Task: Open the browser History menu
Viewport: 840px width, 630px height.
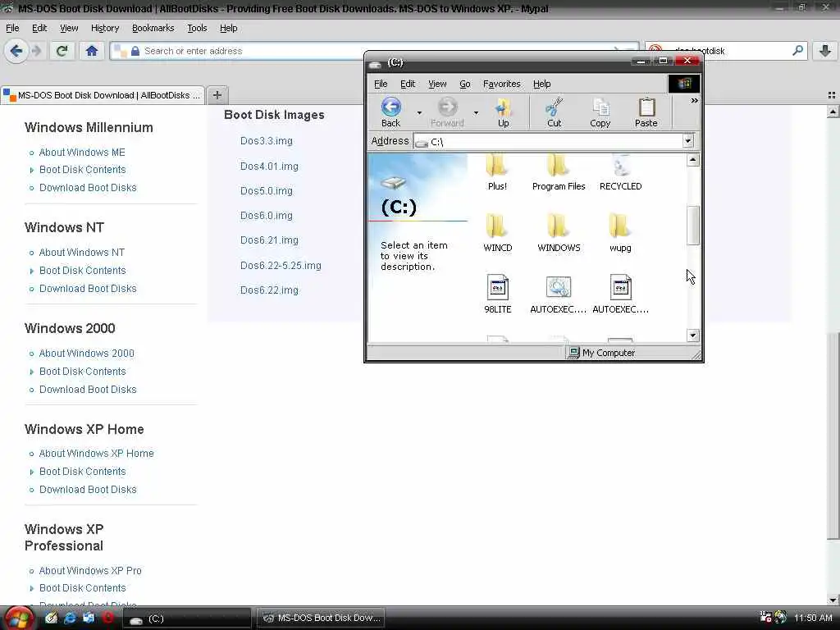Action: [105, 28]
